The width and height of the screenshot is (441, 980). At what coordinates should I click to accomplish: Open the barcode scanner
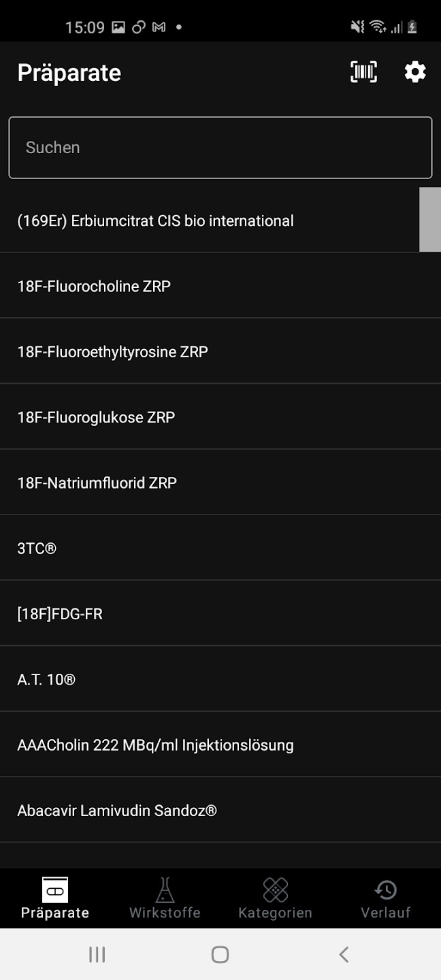(x=363, y=72)
